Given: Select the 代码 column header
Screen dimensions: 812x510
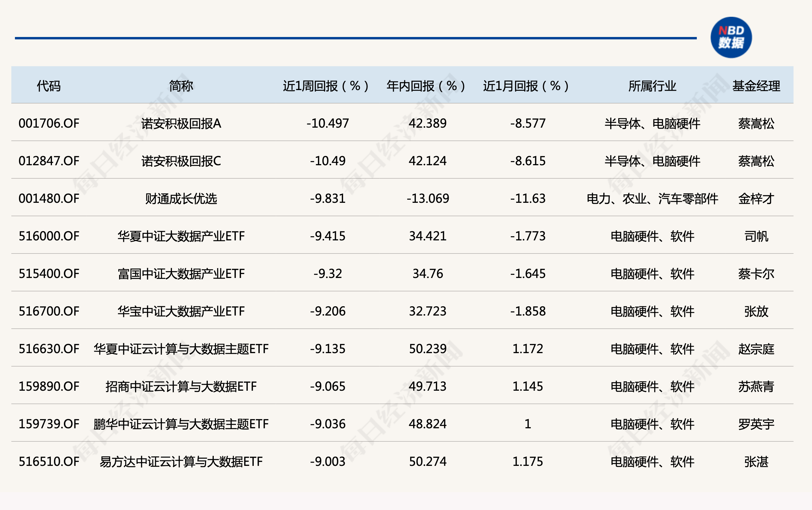Looking at the screenshot, I should pyautogui.click(x=49, y=86).
